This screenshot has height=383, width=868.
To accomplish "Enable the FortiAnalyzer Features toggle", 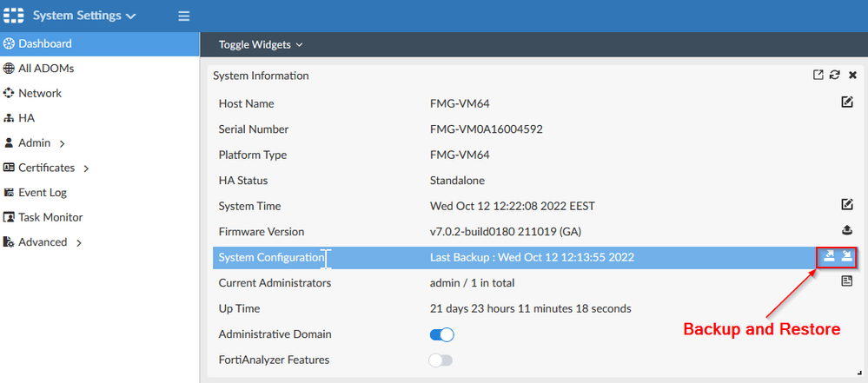I will click(x=441, y=360).
